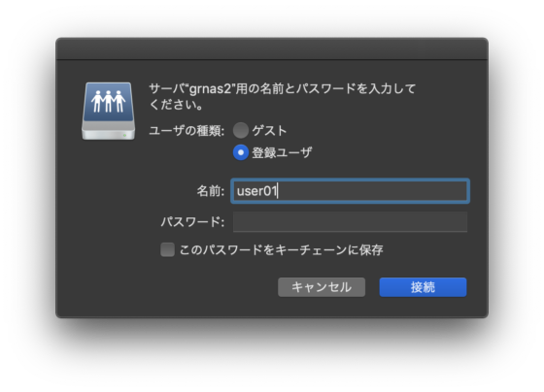The height and width of the screenshot is (392, 544).
Task: Click the 名前 field label
Action: tap(211, 191)
